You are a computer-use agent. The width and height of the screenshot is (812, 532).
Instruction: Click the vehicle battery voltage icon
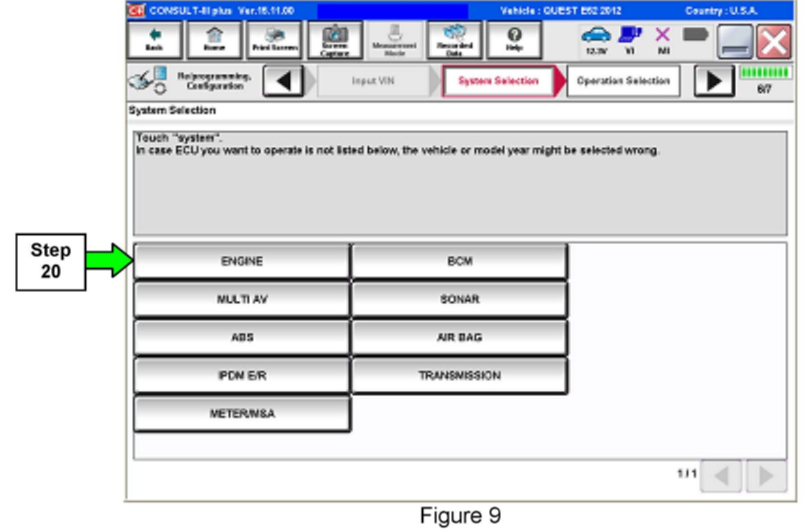[596, 39]
